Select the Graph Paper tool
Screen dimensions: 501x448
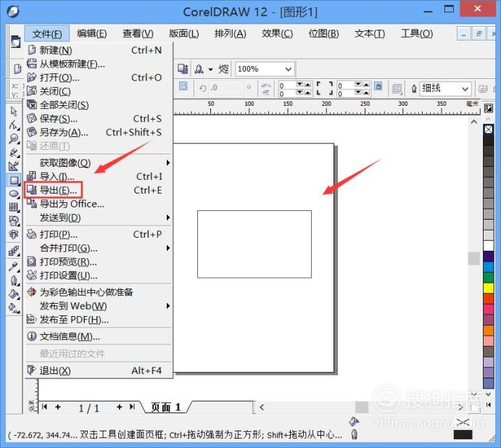(x=14, y=207)
